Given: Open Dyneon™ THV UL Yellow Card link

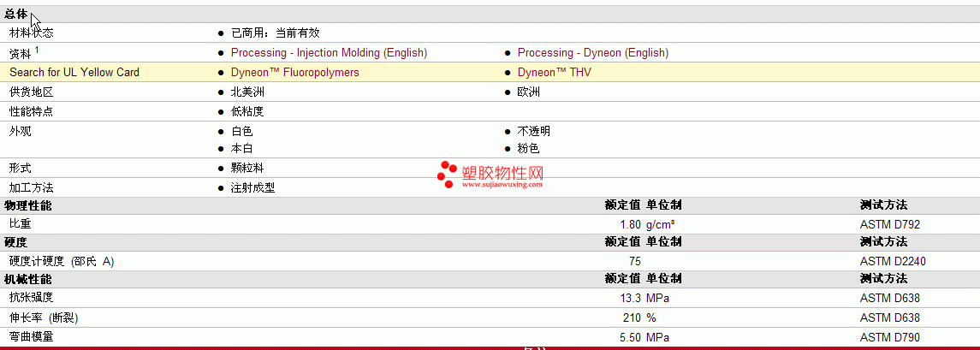Looking at the screenshot, I should pos(554,73).
